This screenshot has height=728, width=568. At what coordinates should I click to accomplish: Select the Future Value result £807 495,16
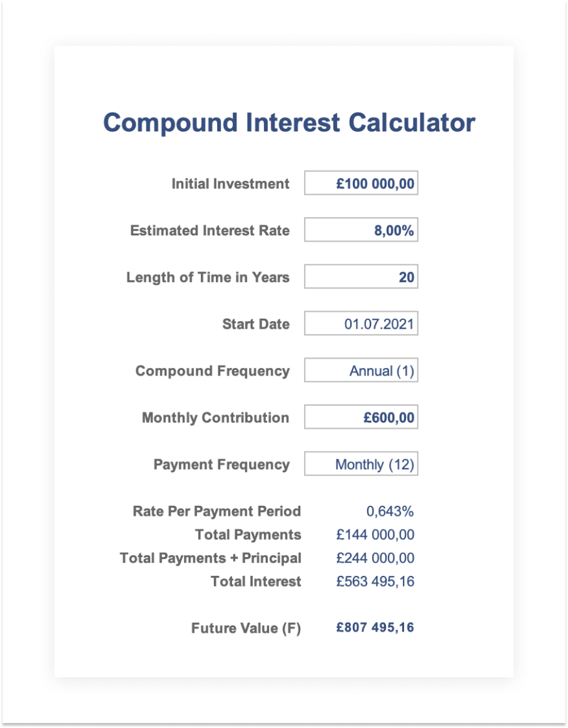tap(375, 628)
